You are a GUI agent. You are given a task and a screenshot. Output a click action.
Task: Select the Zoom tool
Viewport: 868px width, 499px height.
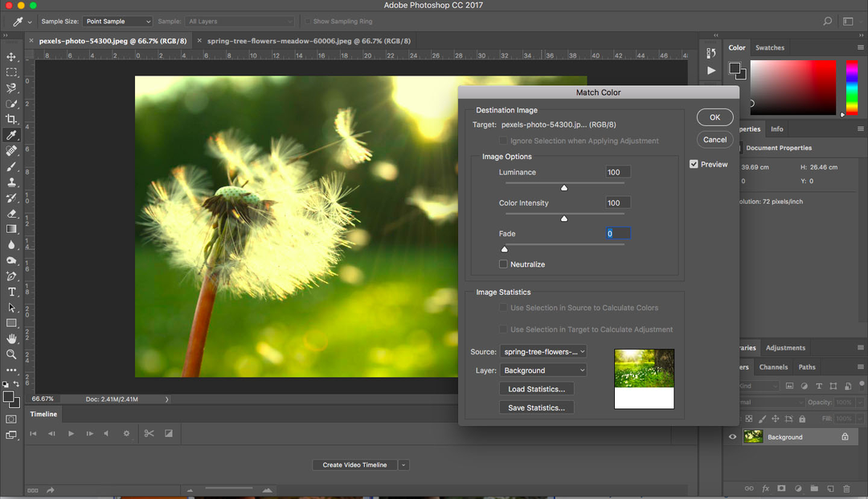(x=11, y=354)
